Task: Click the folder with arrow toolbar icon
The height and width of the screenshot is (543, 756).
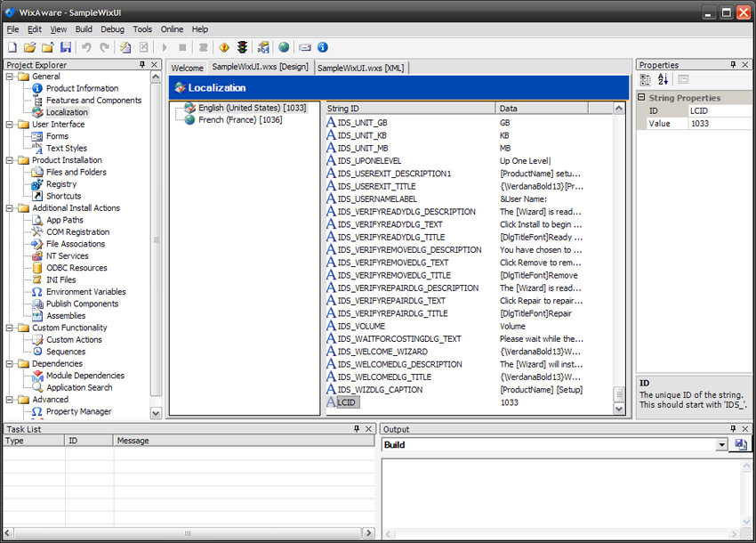Action: pyautogui.click(x=48, y=47)
